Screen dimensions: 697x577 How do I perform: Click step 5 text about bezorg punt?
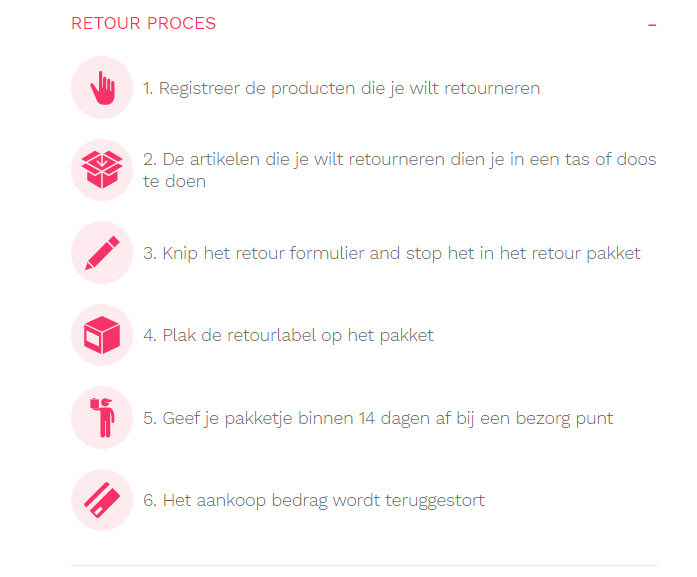click(x=378, y=417)
